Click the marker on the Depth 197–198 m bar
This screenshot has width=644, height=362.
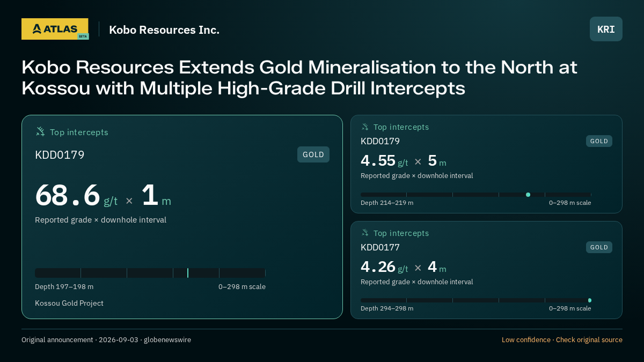pyautogui.click(x=188, y=273)
